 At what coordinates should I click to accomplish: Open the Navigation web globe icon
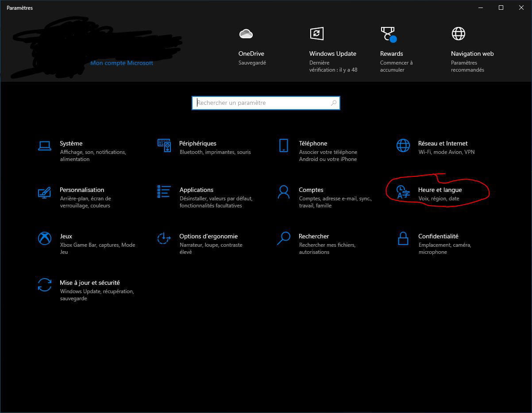[x=458, y=34]
